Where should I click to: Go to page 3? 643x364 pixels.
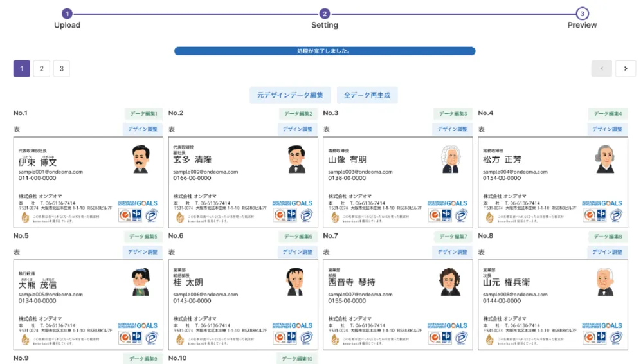tap(62, 69)
